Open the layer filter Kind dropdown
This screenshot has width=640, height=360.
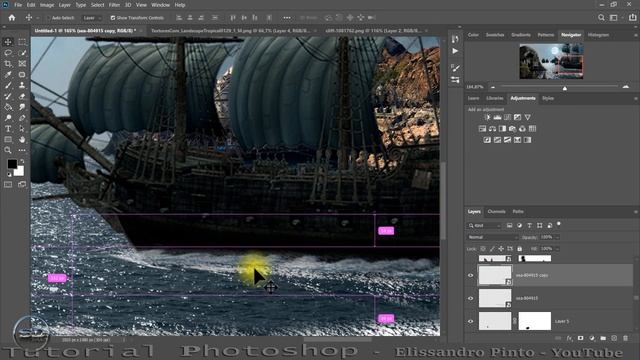484,225
